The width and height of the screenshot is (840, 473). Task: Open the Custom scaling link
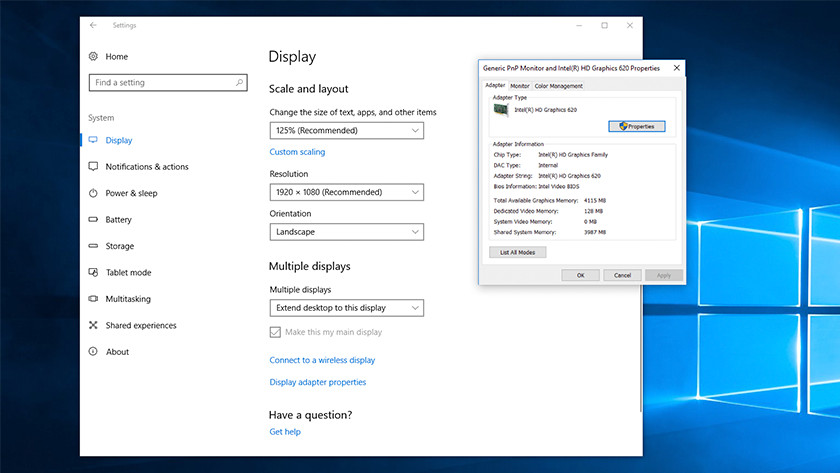tap(297, 152)
